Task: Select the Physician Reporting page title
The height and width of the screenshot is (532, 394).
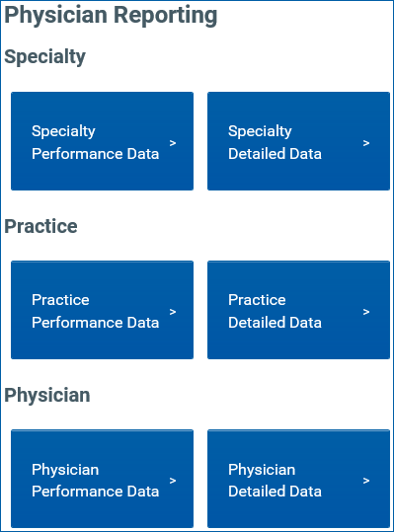Action: point(111,16)
